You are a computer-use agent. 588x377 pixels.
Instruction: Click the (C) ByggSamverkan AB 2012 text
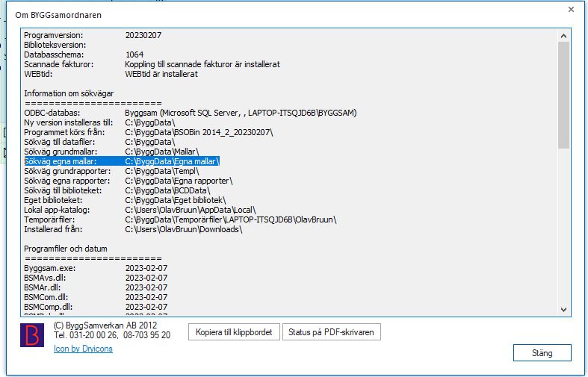pyautogui.click(x=105, y=325)
